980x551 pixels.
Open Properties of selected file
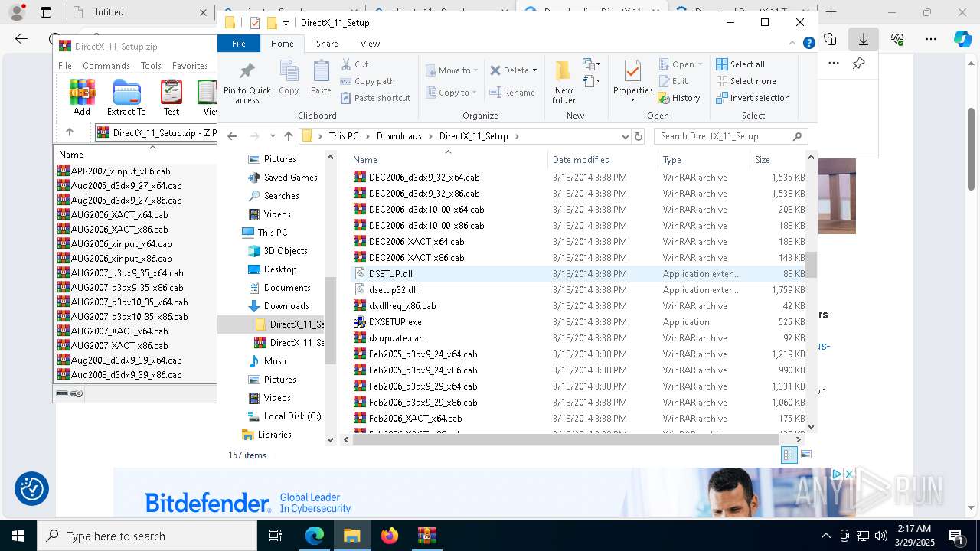click(x=632, y=77)
